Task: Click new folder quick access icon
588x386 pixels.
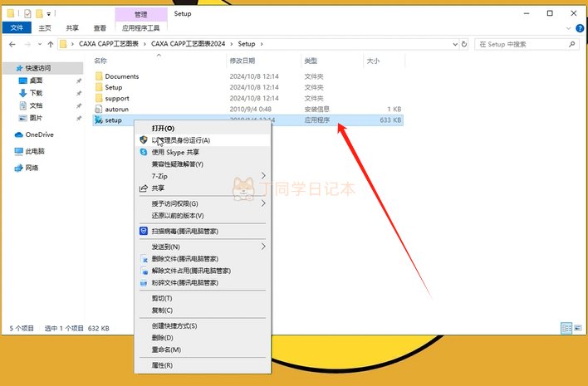Action: click(39, 14)
